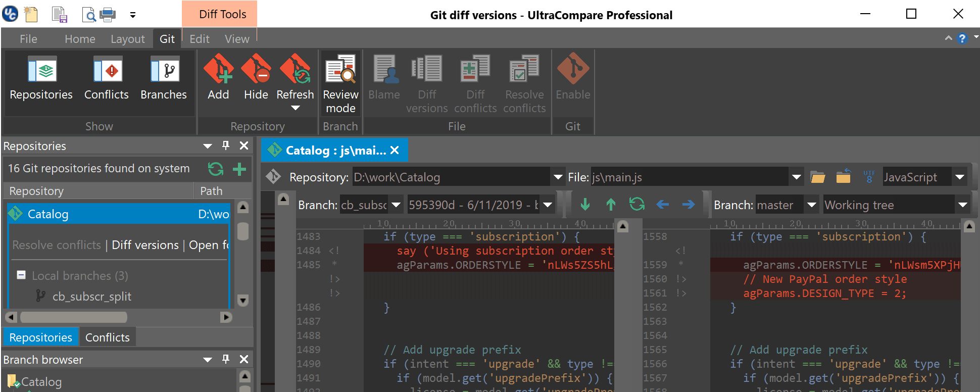This screenshot has width=980, height=392.
Task: Collapse the Local branches tree node
Action: click(21, 275)
